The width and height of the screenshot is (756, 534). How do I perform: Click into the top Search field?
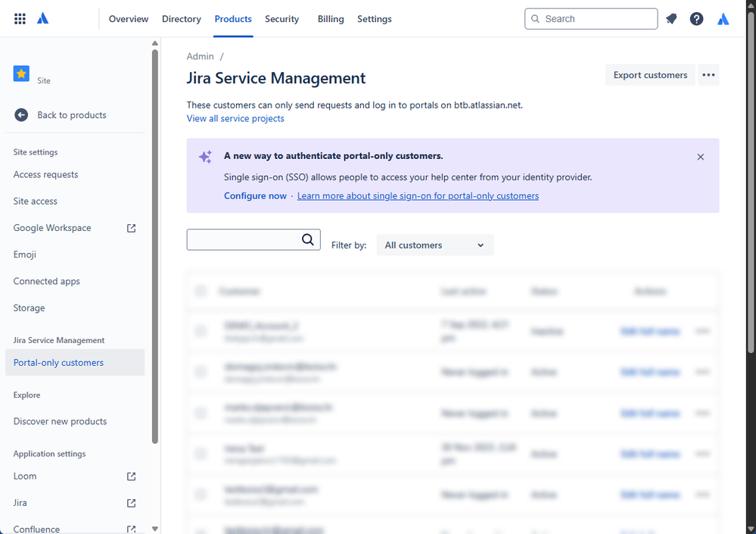click(x=591, y=19)
